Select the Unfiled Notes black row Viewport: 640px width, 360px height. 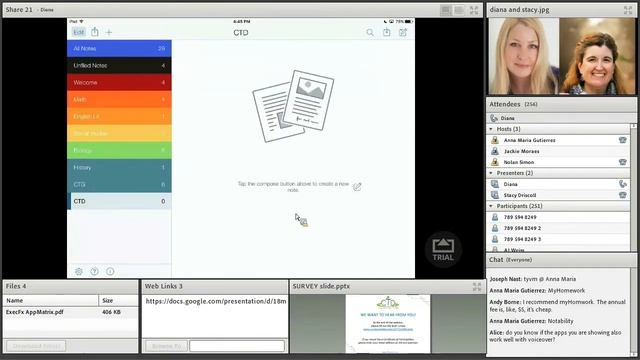pyautogui.click(x=119, y=65)
